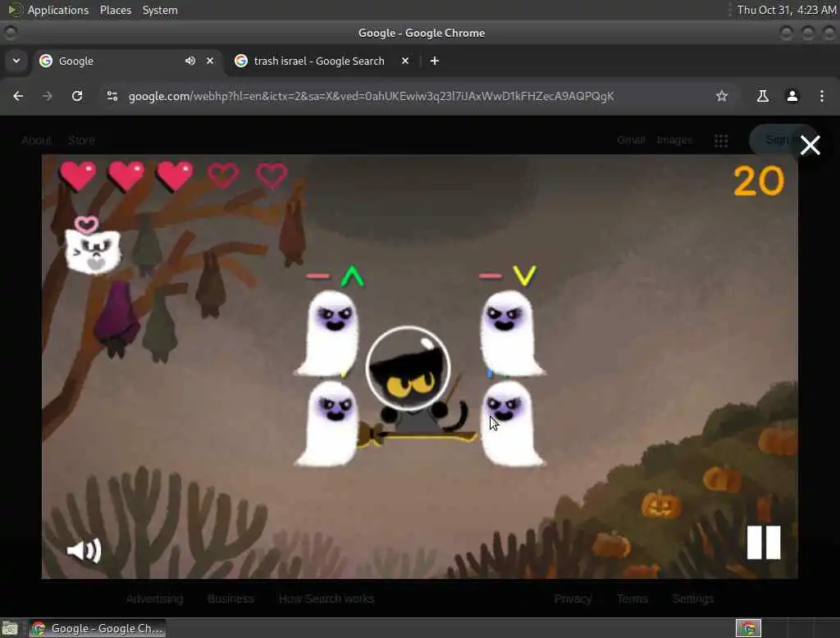Screen dimensions: 840x638
Task: Open the Settings footer link
Action: point(692,599)
